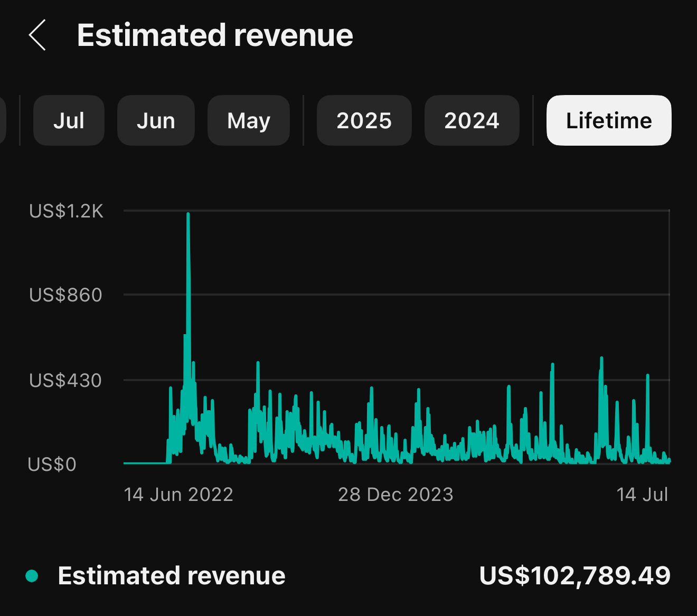Open the partially visible filter chip on far left

point(4,120)
